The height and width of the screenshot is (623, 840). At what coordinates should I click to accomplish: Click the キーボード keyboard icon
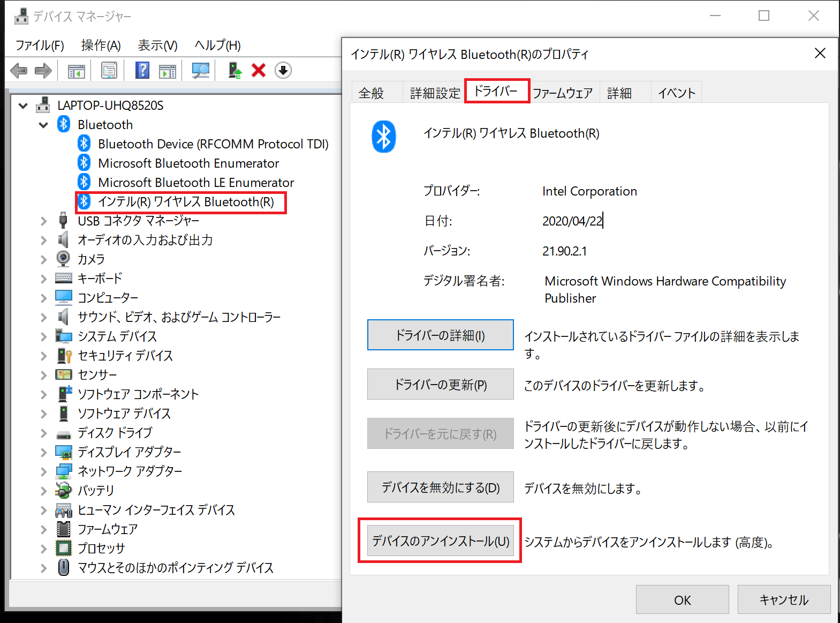[64, 278]
